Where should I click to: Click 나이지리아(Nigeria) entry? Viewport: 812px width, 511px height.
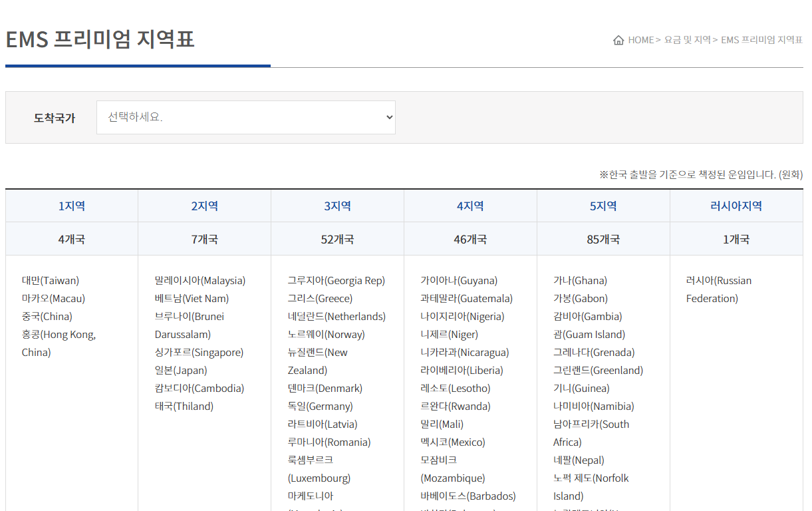(x=462, y=317)
